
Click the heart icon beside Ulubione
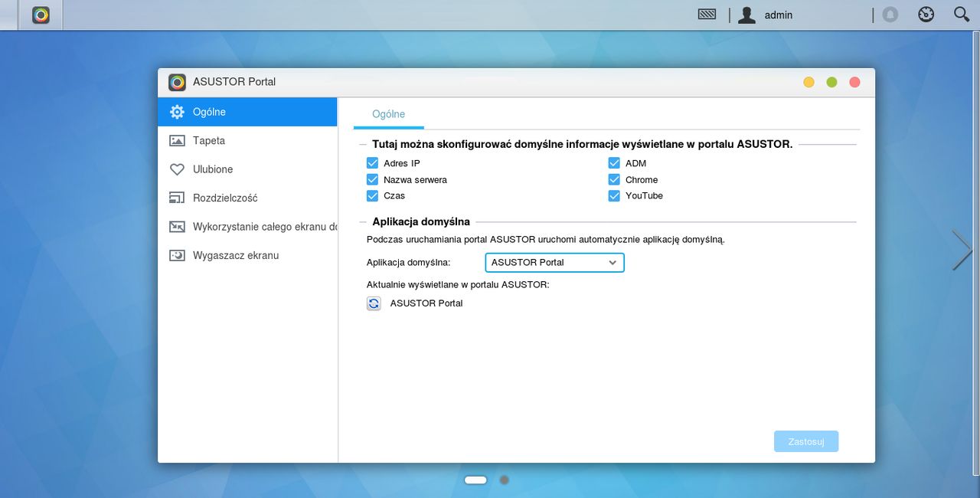(x=177, y=169)
